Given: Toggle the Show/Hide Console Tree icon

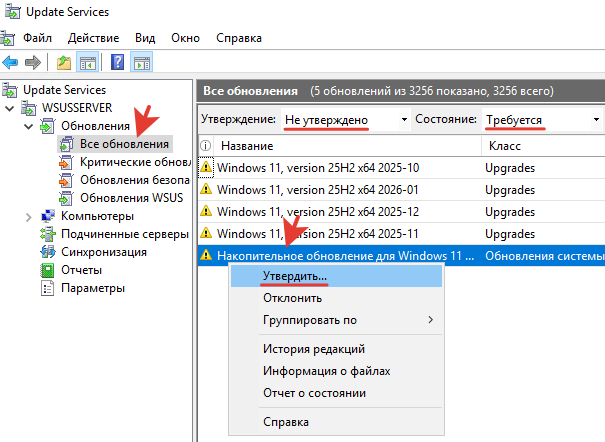Looking at the screenshot, I should click(x=88, y=63).
